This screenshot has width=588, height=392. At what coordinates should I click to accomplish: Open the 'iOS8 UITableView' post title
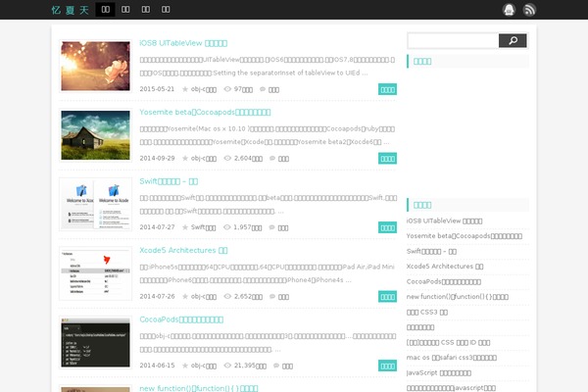point(183,43)
